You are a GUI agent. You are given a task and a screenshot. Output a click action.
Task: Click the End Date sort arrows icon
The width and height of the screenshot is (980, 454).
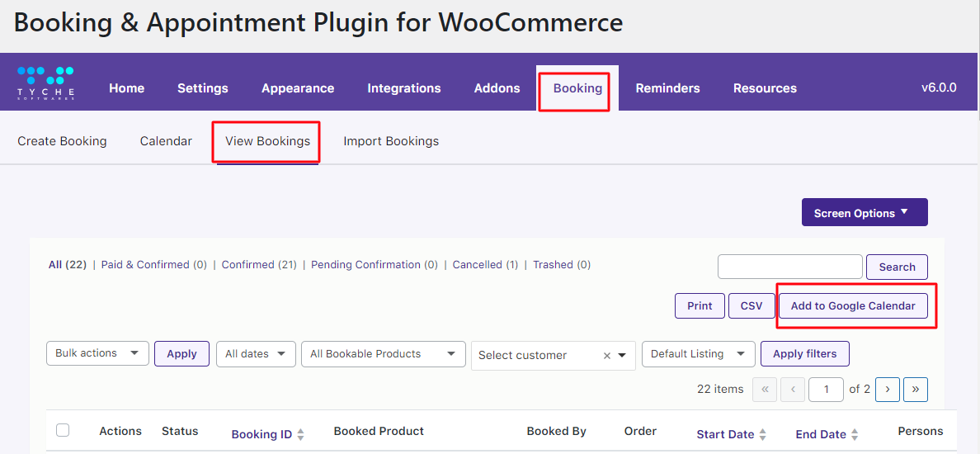(855, 435)
